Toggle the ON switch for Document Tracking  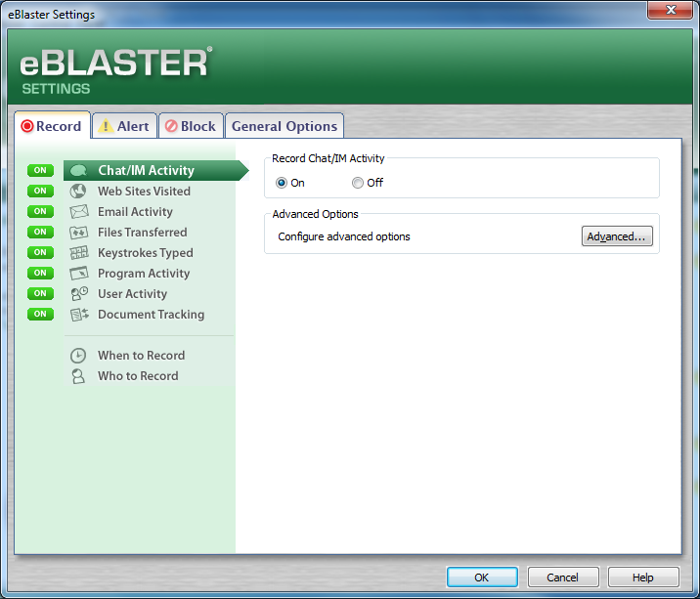(40, 315)
